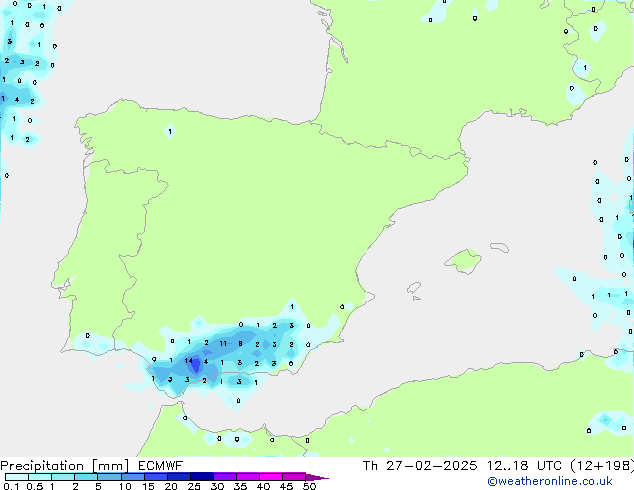Select the 35–40 mm legend color swatch
Image resolution: width=634 pixels, height=490 pixels.
(247, 477)
